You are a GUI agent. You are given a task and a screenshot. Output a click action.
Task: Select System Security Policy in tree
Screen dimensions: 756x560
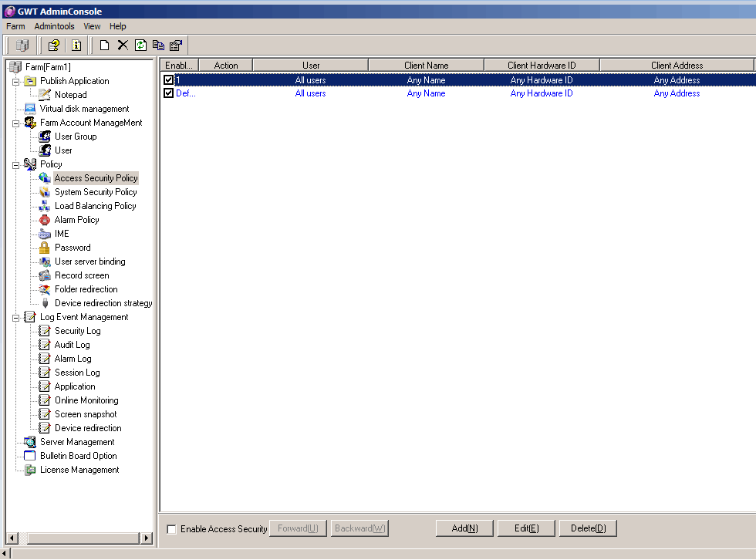pos(96,192)
